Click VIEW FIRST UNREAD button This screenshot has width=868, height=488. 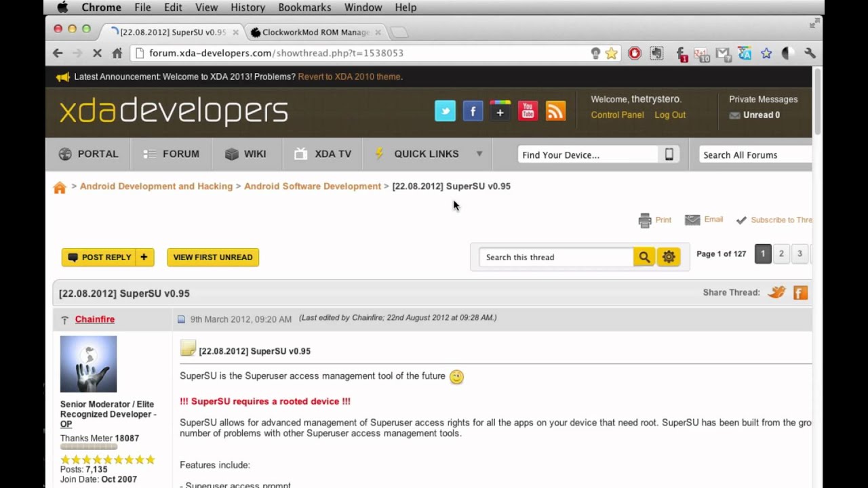[213, 257]
